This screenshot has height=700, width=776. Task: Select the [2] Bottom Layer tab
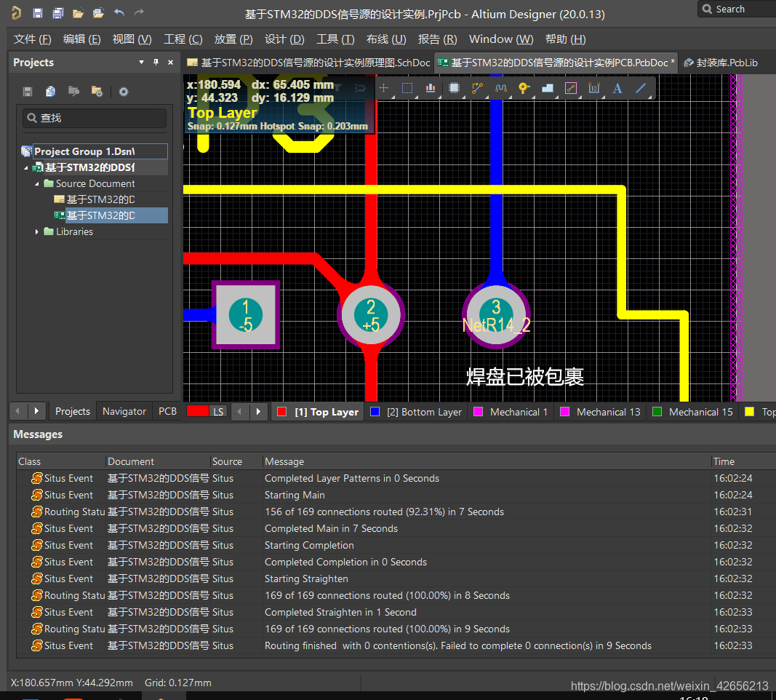pos(416,412)
